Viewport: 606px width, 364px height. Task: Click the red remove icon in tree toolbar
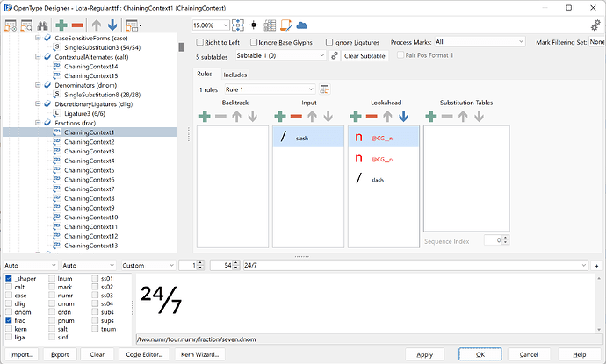pos(76,25)
